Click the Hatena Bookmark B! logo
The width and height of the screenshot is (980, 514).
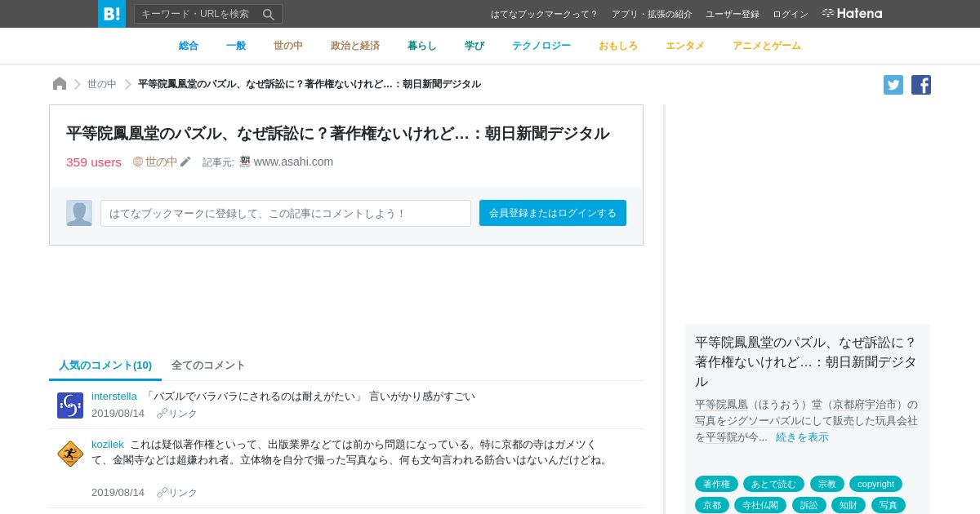point(112,14)
